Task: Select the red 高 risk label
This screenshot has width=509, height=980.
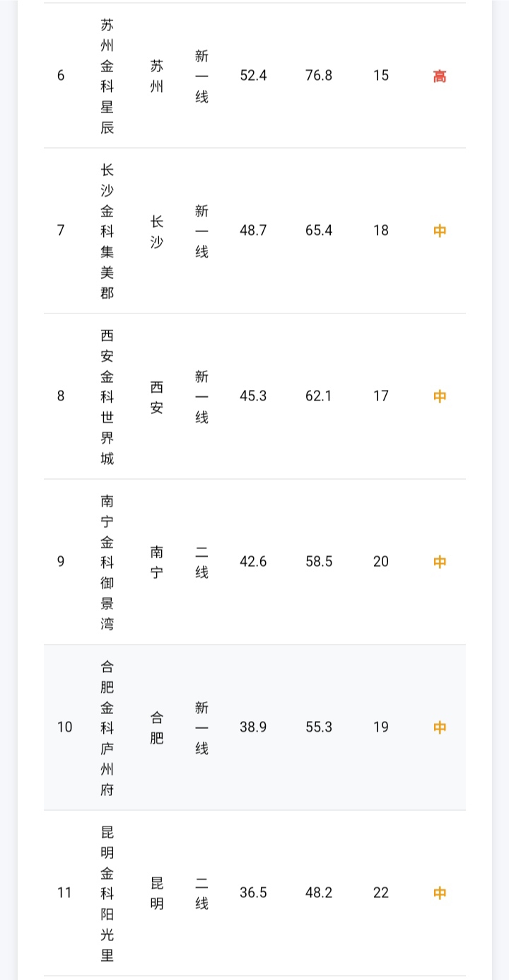Action: point(440,76)
